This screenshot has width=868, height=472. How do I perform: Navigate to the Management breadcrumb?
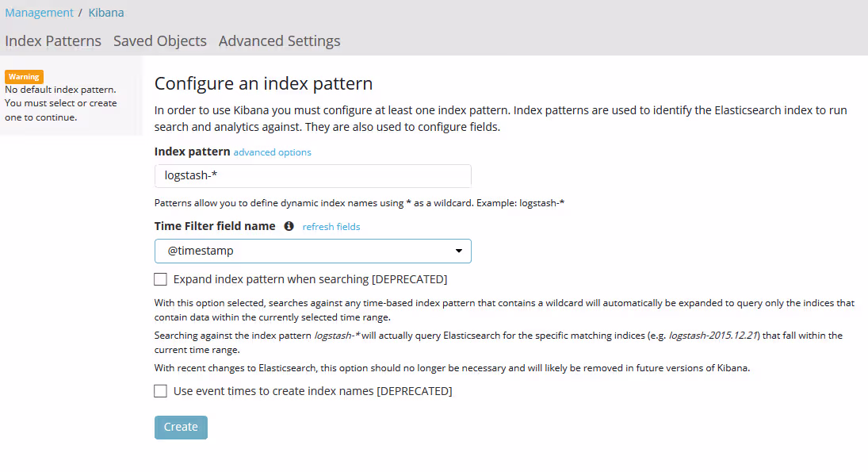click(x=39, y=13)
